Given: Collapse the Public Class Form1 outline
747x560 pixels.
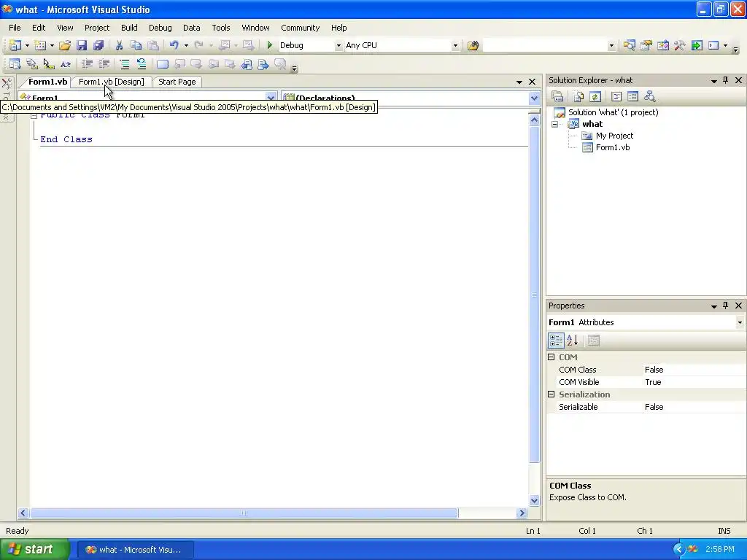Looking at the screenshot, I should point(34,114).
